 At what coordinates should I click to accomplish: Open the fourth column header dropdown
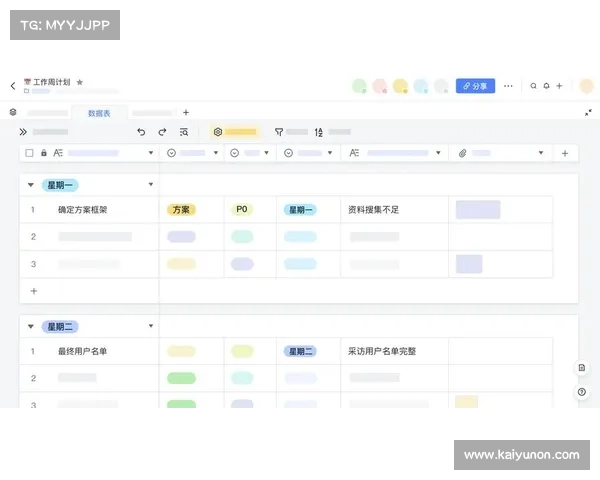[330, 153]
